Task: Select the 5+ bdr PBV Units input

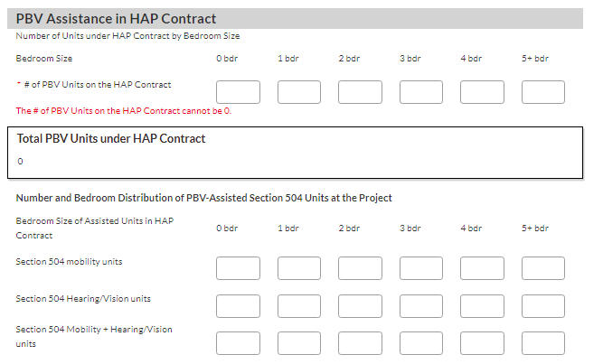Action: pos(543,92)
